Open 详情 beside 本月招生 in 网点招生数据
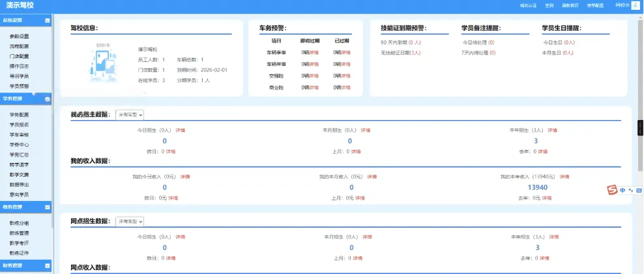 [x=367, y=237]
